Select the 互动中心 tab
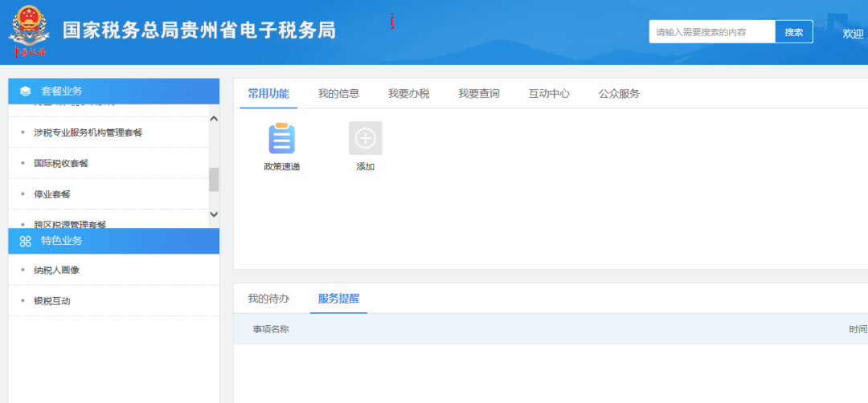The image size is (868, 403). pyautogui.click(x=549, y=93)
